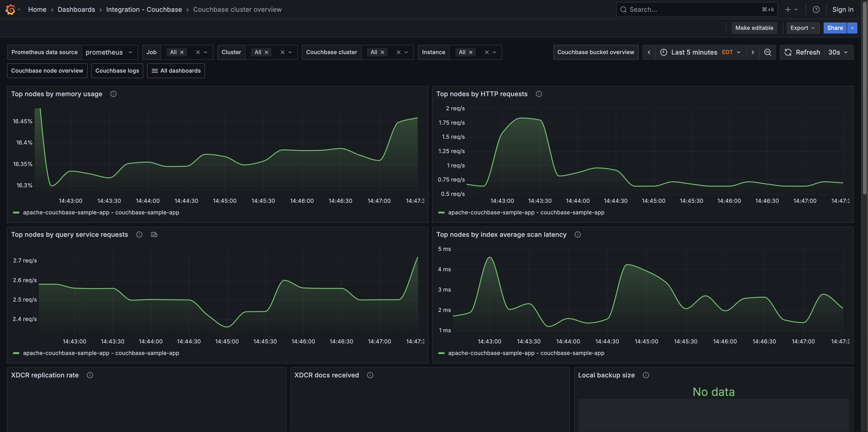This screenshot has width=868, height=432.
Task: Click the Grafana logo icon
Action: point(10,9)
